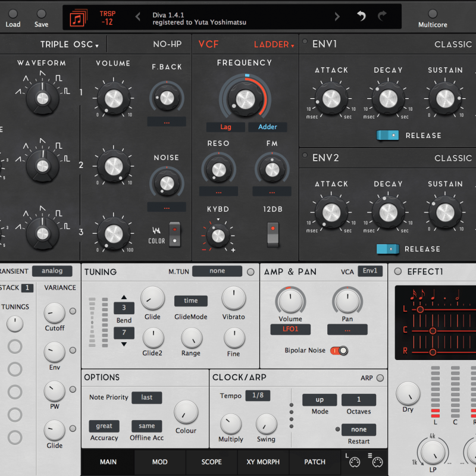Increase Bend up value with arrow
The width and height of the screenshot is (476, 476).
[124, 297]
